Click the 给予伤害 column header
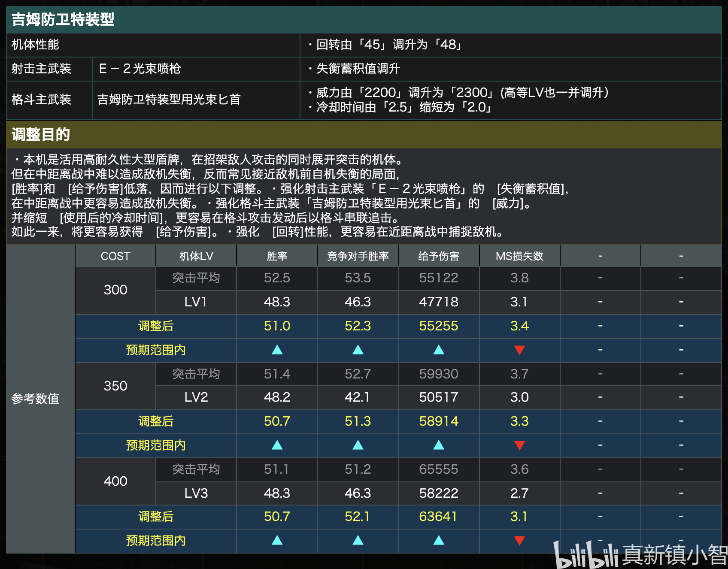Viewport: 728px width, 569px height. pyautogui.click(x=439, y=256)
